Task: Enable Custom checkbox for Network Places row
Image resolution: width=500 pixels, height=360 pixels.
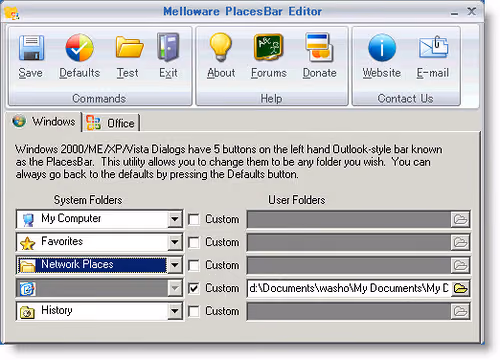Action: 194,266
